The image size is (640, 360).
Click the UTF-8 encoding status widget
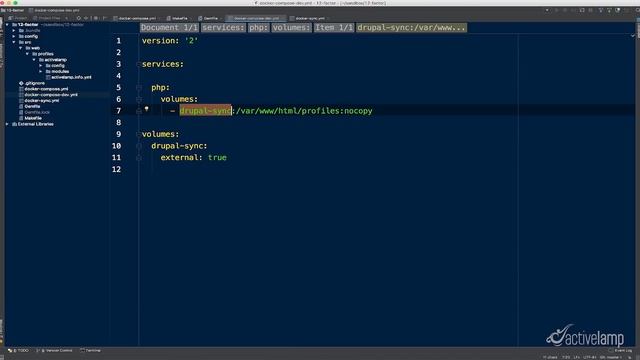[x=590, y=357]
